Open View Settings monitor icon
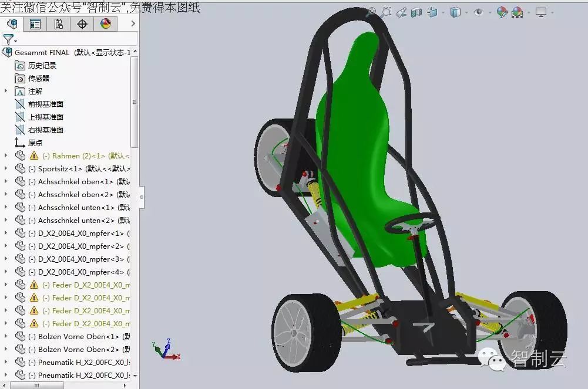Viewport: 588px width, 389px height. coord(540,12)
